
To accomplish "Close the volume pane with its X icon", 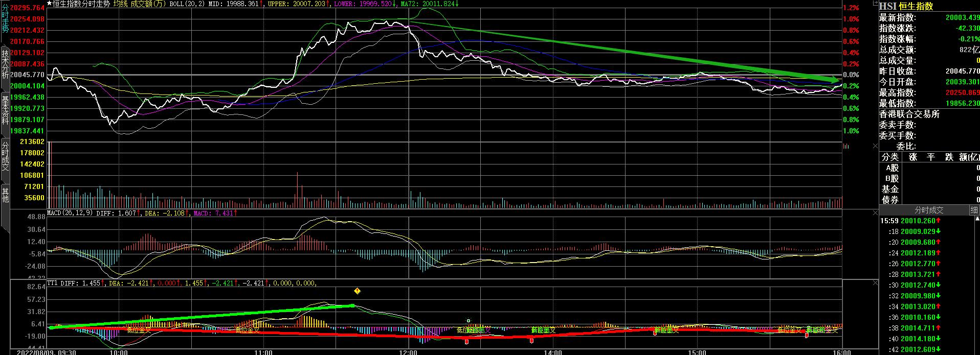I will coord(875,145).
